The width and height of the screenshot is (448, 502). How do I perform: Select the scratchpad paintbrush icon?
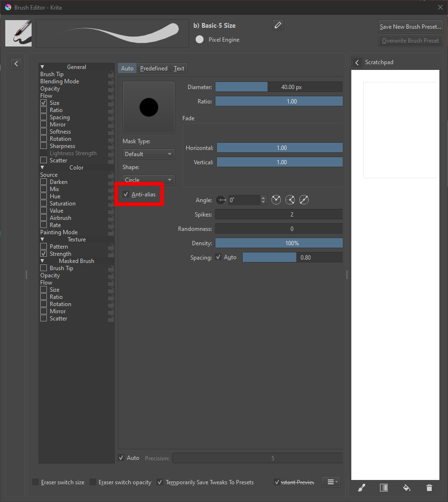point(361,487)
